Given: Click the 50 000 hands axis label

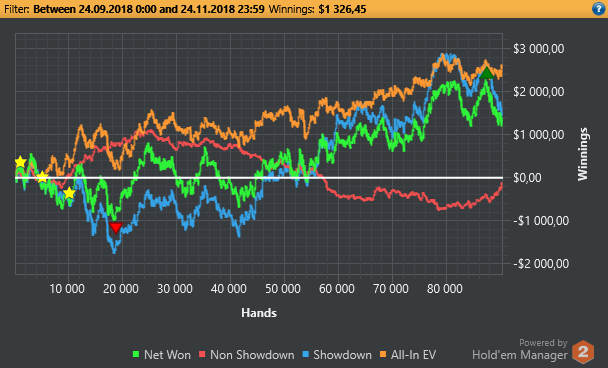Looking at the screenshot, I should tap(283, 289).
